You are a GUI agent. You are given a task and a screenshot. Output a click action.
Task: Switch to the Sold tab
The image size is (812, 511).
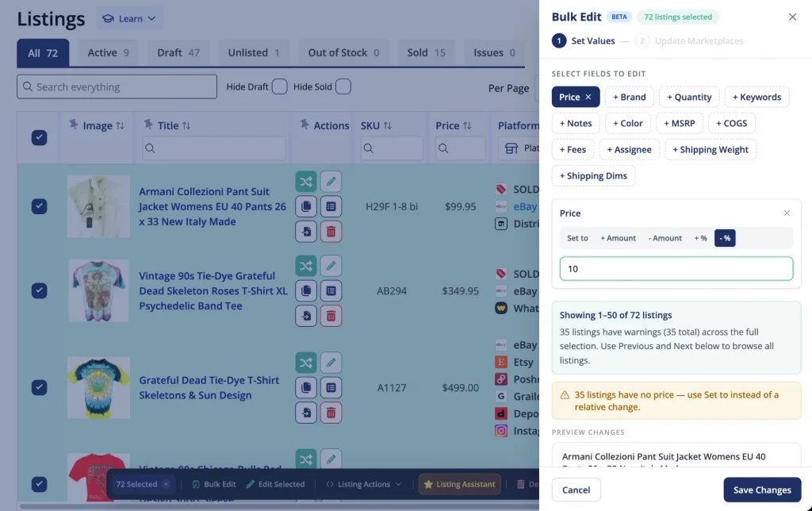[426, 53]
